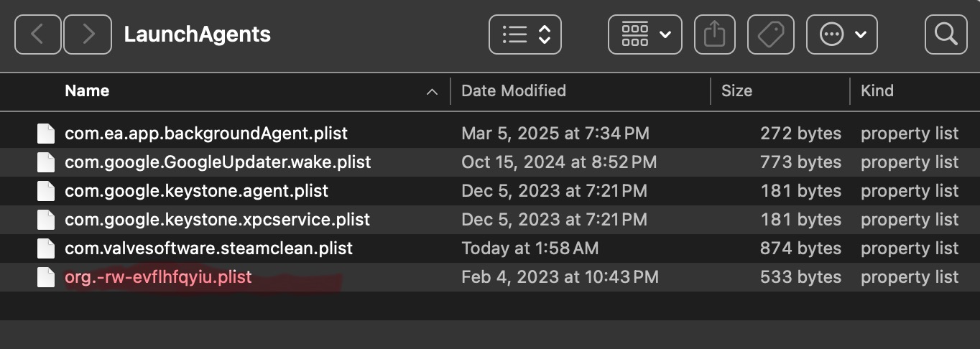The image size is (980, 349).
Task: Select com.google.GoogleUpdater.wake.plist file
Action: (218, 162)
